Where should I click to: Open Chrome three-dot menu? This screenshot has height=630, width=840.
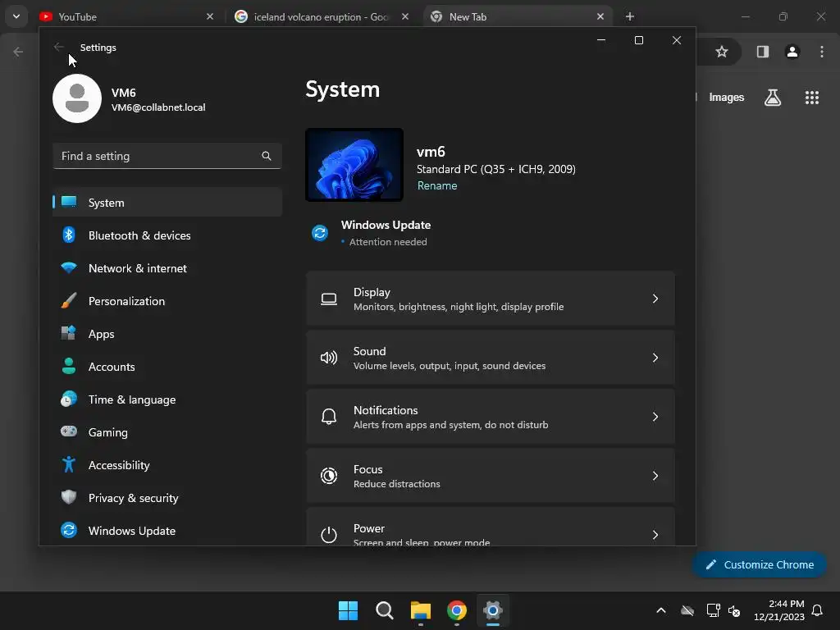pyautogui.click(x=822, y=52)
